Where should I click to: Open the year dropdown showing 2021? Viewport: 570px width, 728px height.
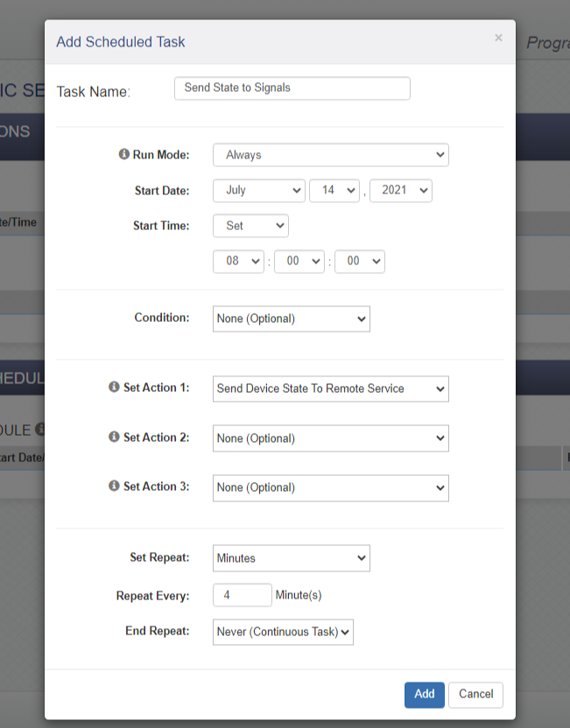click(401, 190)
